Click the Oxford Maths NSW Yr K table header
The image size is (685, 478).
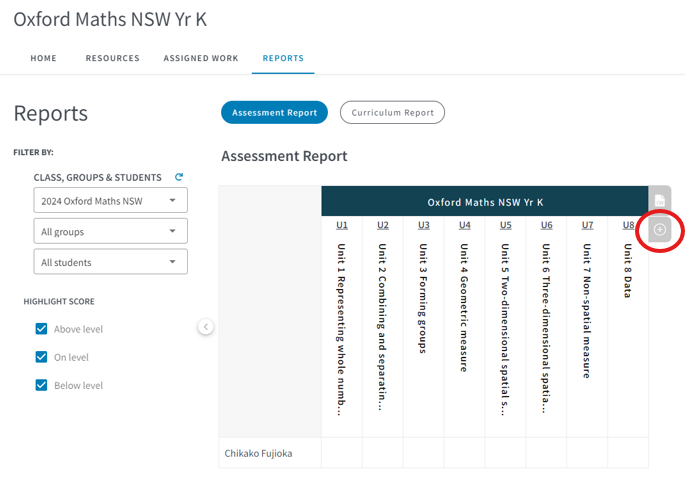point(485,201)
